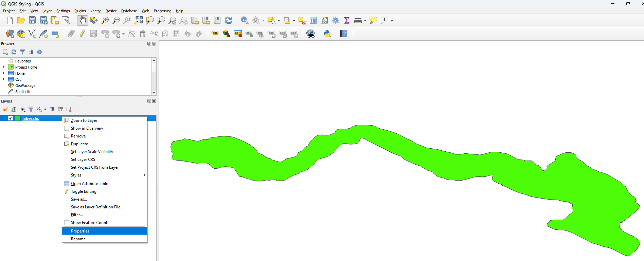Select the Map Tips speech bubble icon
Image resolution: width=644 pixels, height=261 pixels.
373,20
